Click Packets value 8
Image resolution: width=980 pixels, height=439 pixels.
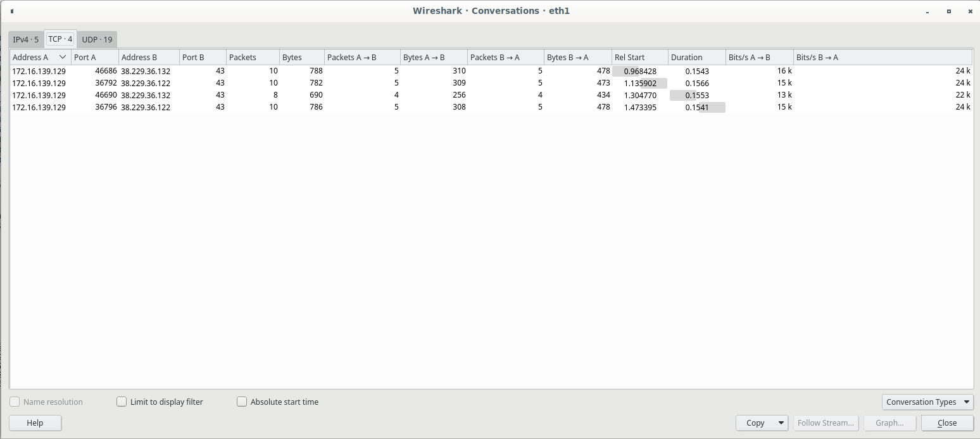275,95
